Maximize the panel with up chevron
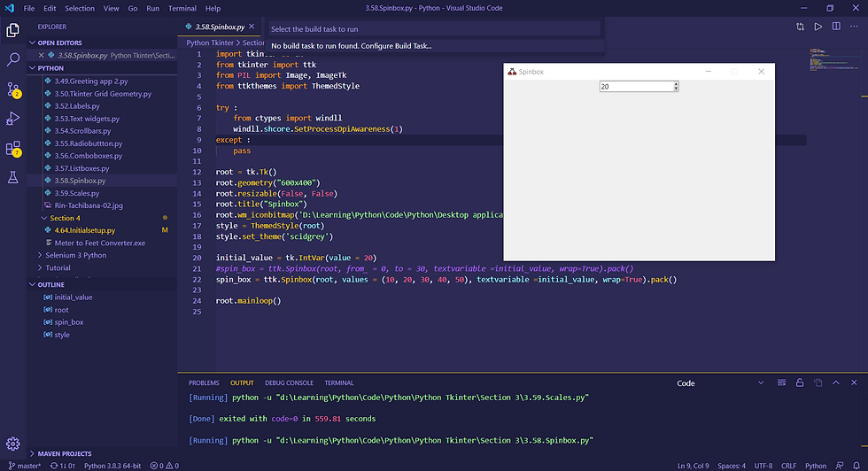This screenshot has height=471, width=868. [836, 383]
